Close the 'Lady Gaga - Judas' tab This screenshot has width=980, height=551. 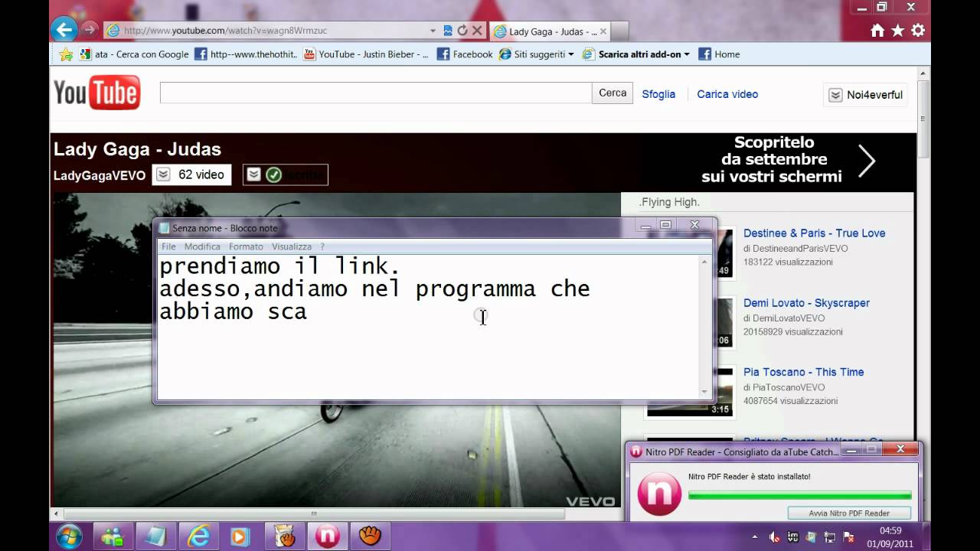tap(603, 31)
